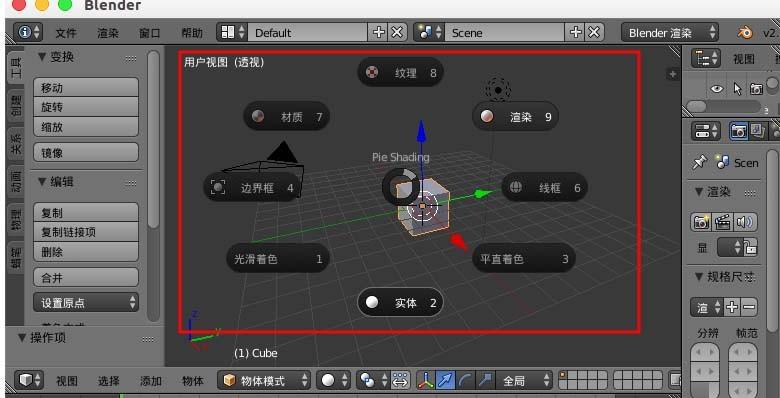Image resolution: width=780 pixels, height=398 pixels.
Task: Add a new screen layout next to Default
Action: [379, 33]
